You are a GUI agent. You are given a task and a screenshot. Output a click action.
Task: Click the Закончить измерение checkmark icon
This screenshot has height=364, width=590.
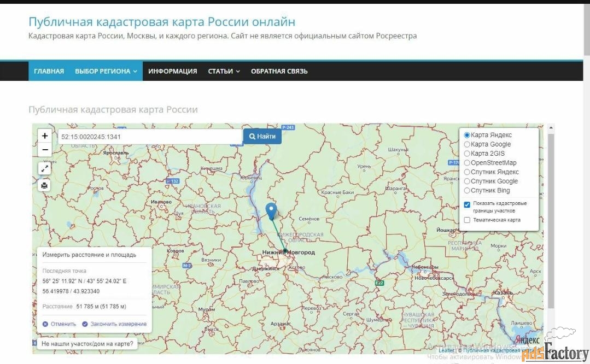[x=85, y=324]
